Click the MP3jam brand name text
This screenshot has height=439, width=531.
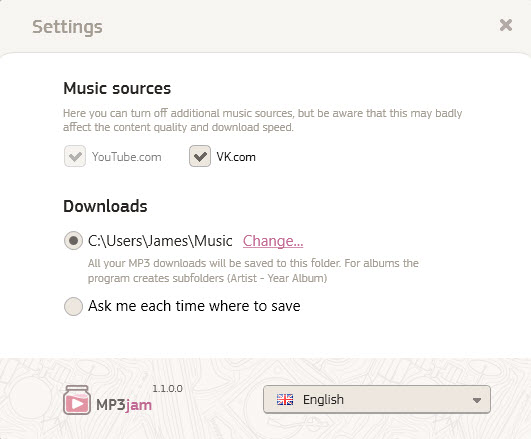pyautogui.click(x=124, y=405)
